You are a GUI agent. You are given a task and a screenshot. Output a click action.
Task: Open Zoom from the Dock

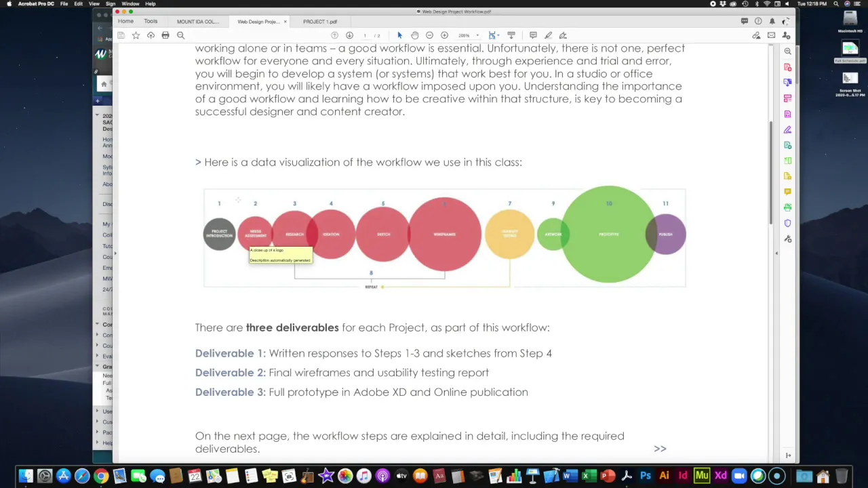tap(739, 476)
